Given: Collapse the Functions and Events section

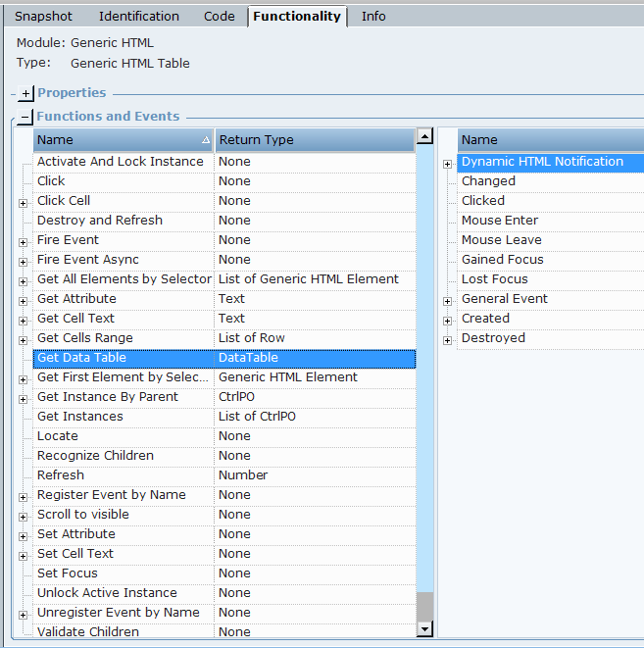Looking at the screenshot, I should tap(26, 118).
